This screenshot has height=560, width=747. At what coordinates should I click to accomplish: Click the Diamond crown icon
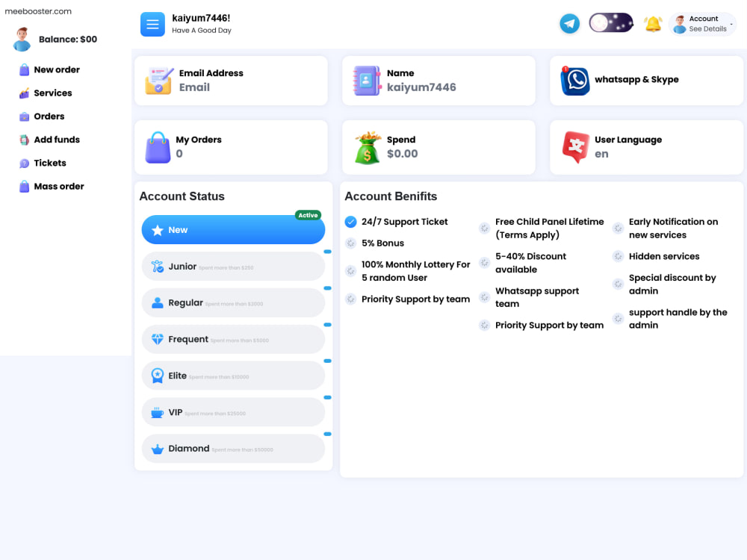click(157, 449)
